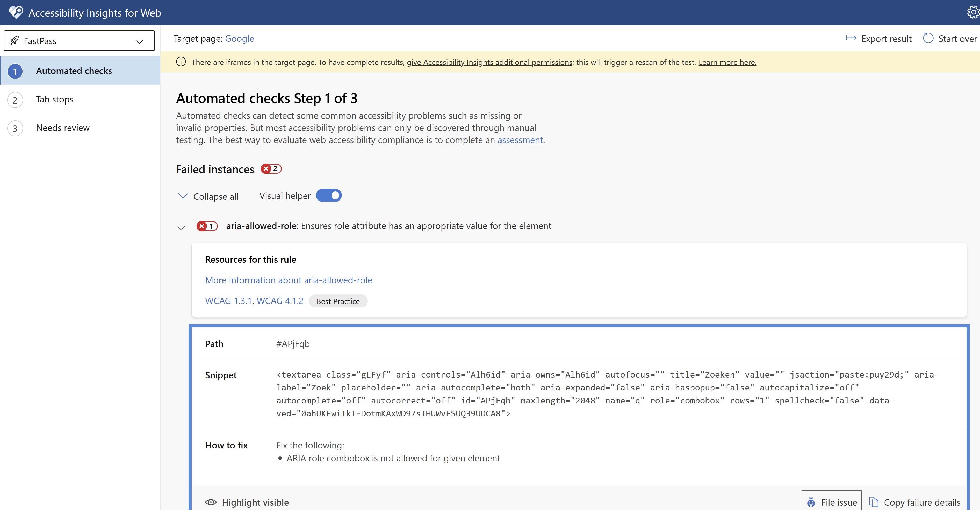Screen dimensions: 980x510
Task: Click Start over button
Action: click(950, 38)
